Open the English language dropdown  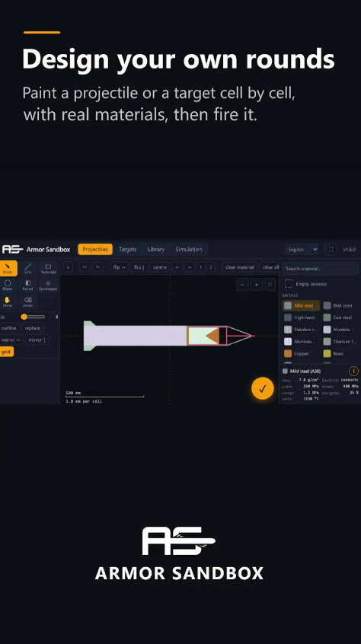(302, 250)
